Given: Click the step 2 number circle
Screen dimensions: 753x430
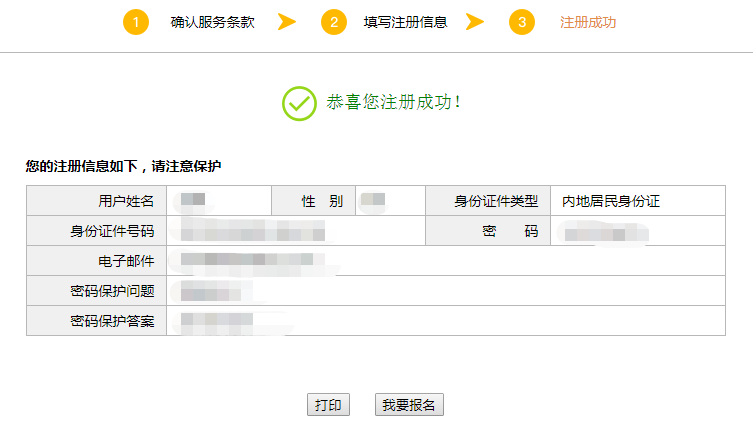Looking at the screenshot, I should [x=334, y=22].
